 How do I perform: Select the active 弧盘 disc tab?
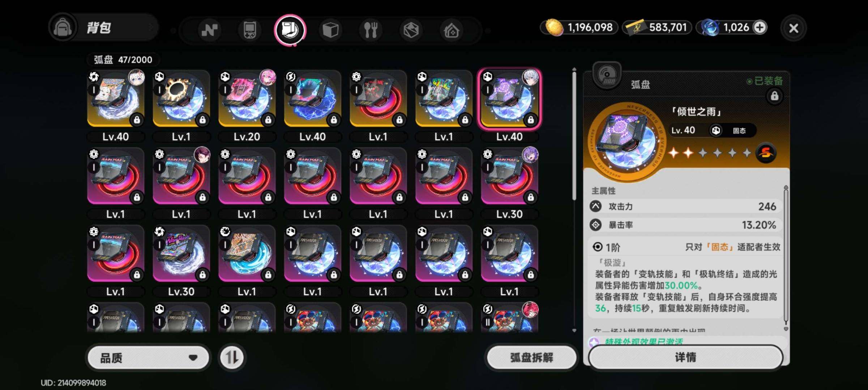point(290,30)
